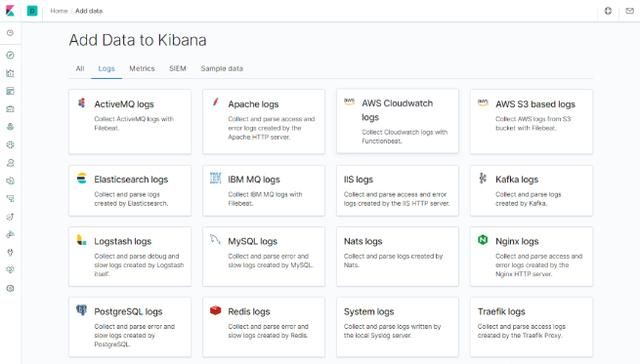Image resolution: width=640 pixels, height=364 pixels.
Task: Switch to the Metrics tab
Action: tap(142, 69)
